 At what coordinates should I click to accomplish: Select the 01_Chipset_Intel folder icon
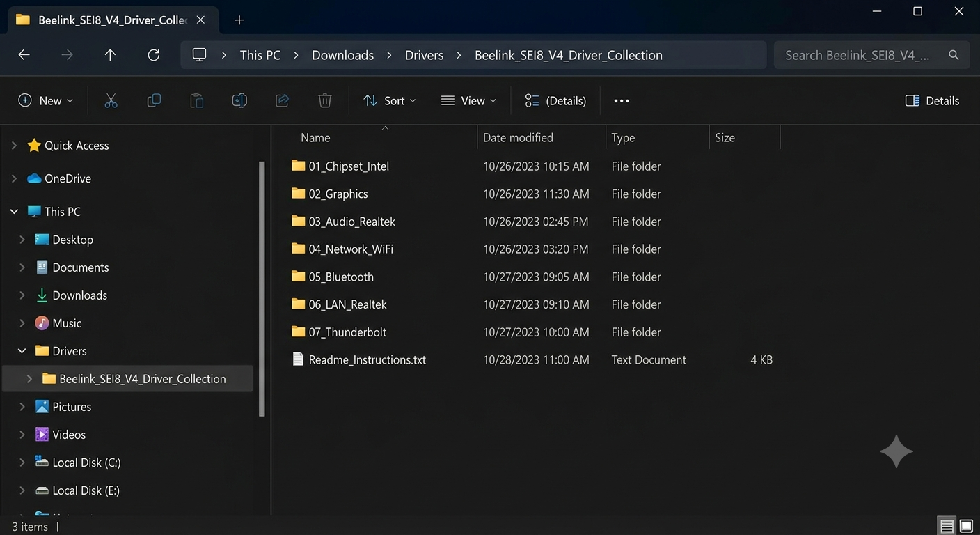pos(298,166)
